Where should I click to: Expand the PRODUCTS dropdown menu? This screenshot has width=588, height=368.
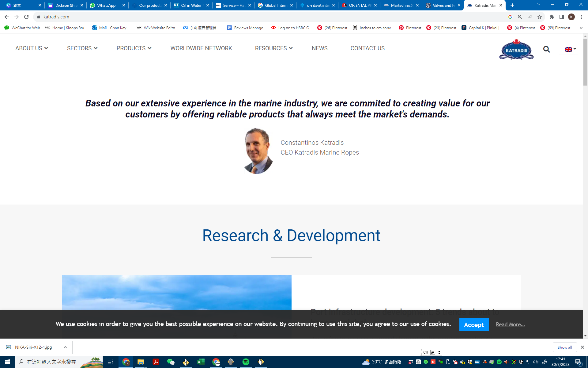[134, 48]
